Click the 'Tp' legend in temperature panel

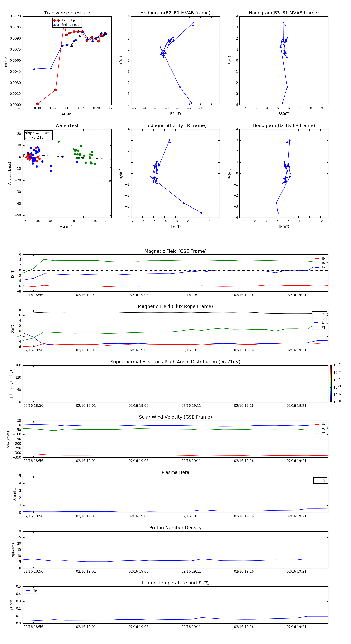point(31,591)
